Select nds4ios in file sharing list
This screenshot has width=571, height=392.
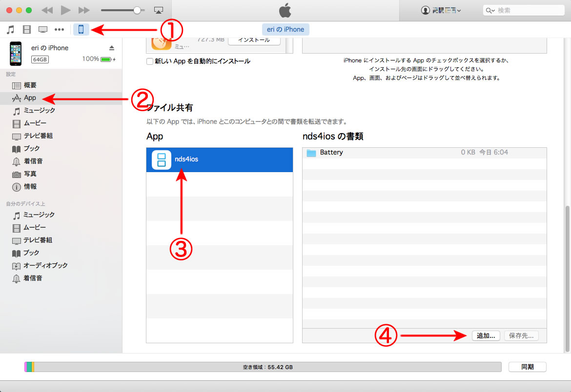click(220, 160)
